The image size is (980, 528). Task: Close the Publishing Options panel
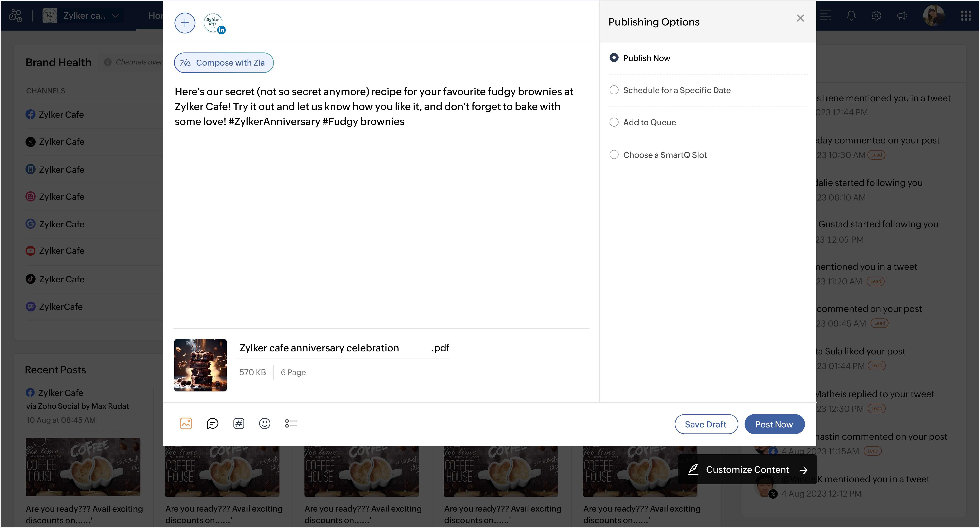click(800, 18)
